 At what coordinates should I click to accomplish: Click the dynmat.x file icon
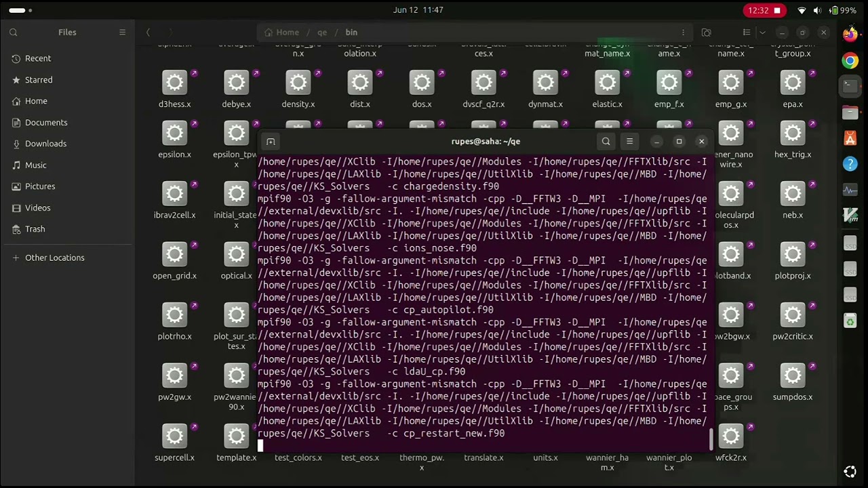click(545, 83)
